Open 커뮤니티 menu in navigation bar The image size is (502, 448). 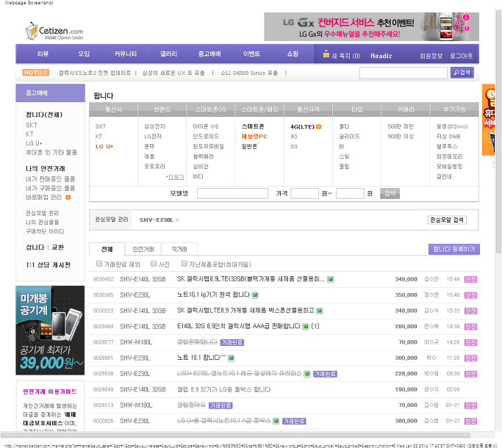tap(126, 54)
